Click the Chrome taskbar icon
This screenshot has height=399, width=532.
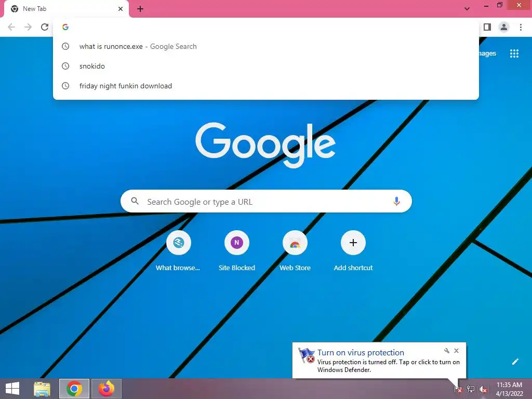(x=74, y=389)
